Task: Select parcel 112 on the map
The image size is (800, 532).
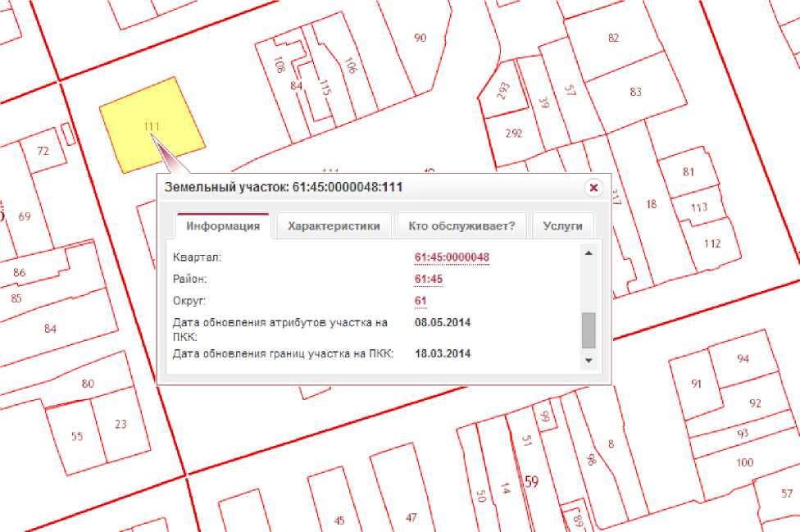Action: pyautogui.click(x=712, y=243)
